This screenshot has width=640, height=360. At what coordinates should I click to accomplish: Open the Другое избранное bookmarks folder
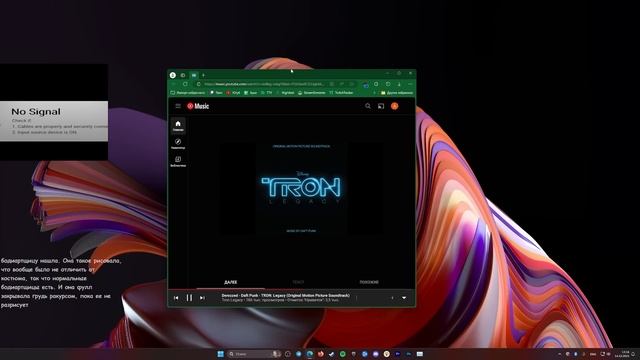pos(397,93)
